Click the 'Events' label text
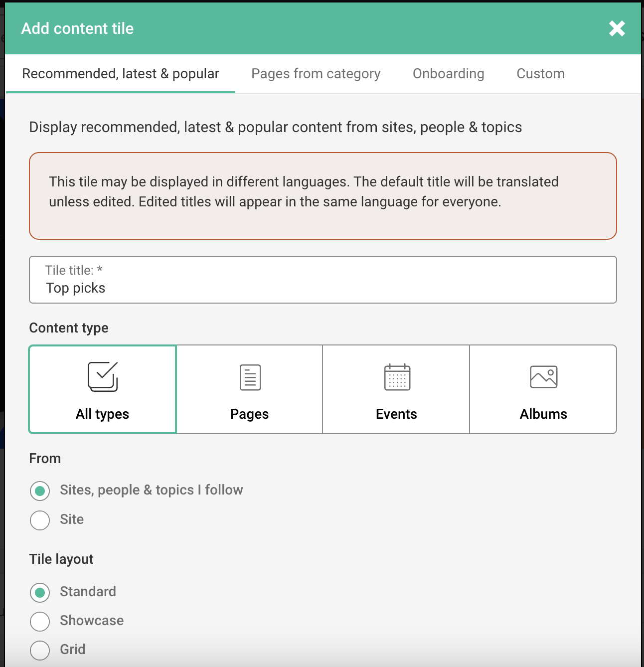The height and width of the screenshot is (667, 644). click(396, 414)
